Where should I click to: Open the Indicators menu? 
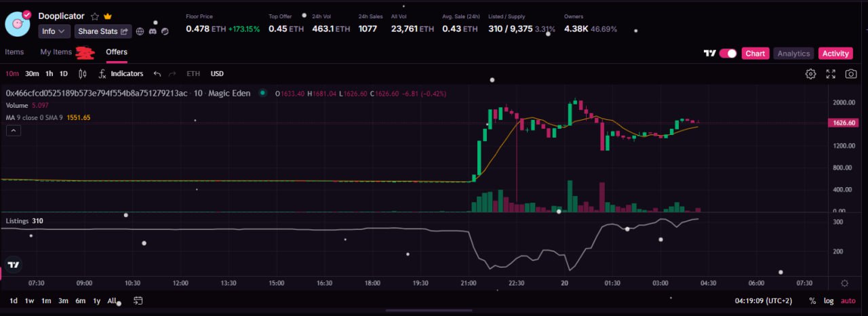pyautogui.click(x=121, y=74)
